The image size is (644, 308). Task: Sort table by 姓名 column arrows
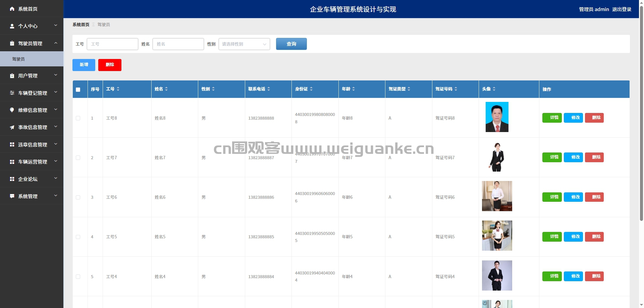[166, 89]
